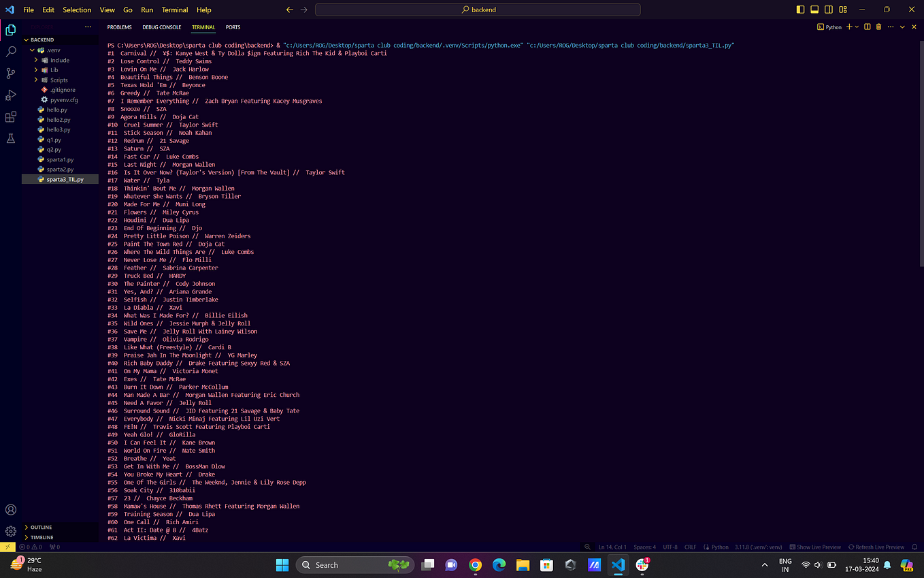Toggle the panel layout icon in title bar
The height and width of the screenshot is (578, 924).
pyautogui.click(x=814, y=10)
